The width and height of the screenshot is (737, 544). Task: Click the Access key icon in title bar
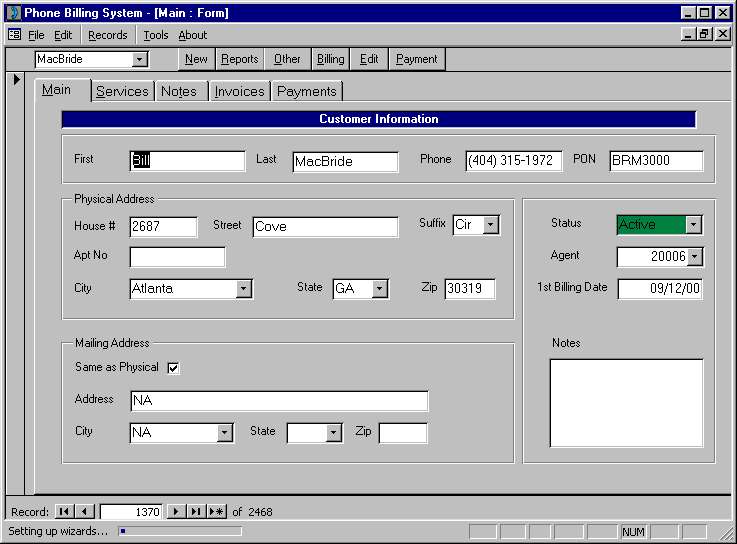coord(14,12)
